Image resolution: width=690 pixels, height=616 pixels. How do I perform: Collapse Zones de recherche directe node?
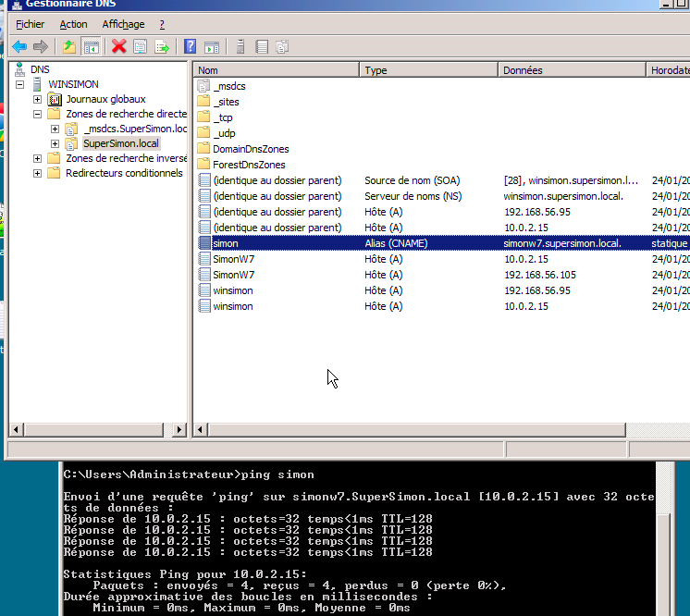[37, 115]
